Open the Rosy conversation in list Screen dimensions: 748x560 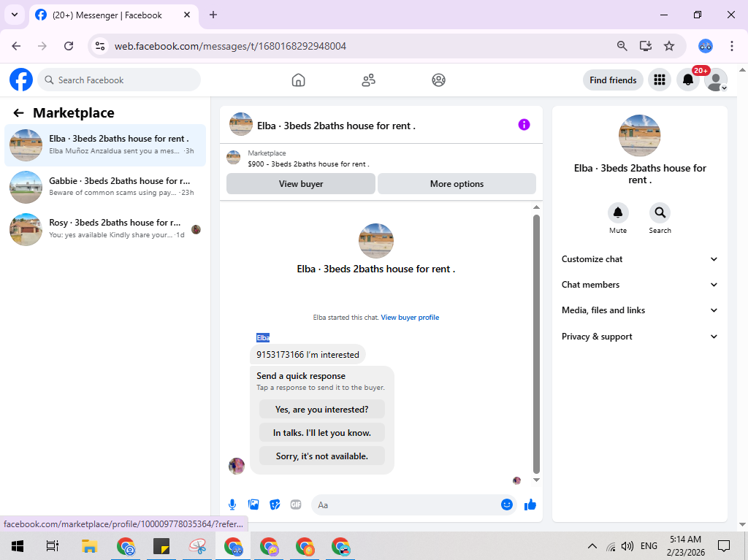[105, 229]
